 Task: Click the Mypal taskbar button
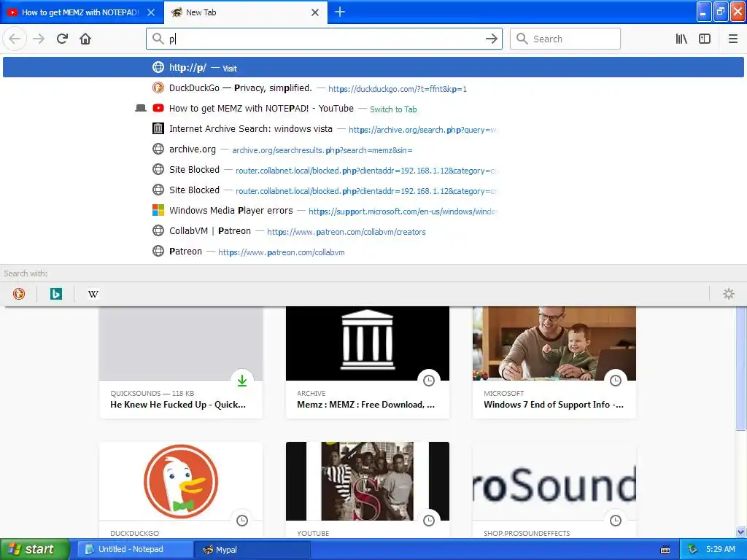[252, 550]
